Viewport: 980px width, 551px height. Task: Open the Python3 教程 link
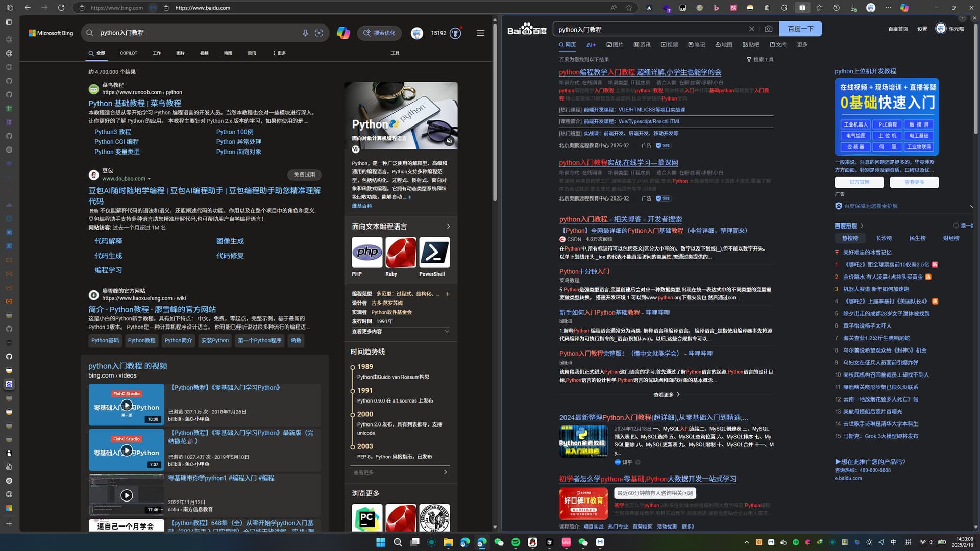pyautogui.click(x=112, y=132)
